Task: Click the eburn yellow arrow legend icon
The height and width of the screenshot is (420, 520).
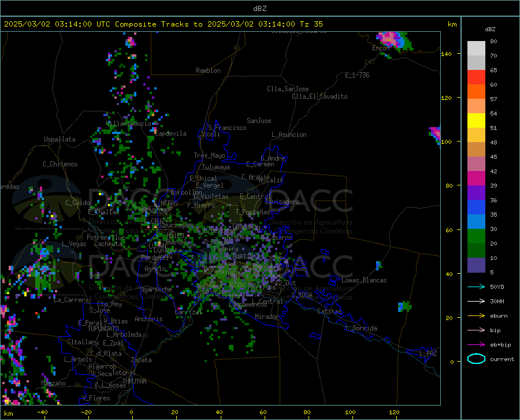Action: 476,316
